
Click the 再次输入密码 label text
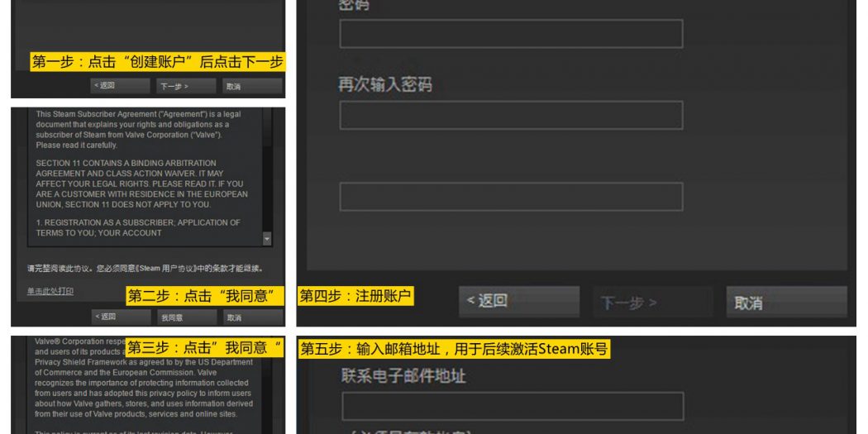click(385, 84)
